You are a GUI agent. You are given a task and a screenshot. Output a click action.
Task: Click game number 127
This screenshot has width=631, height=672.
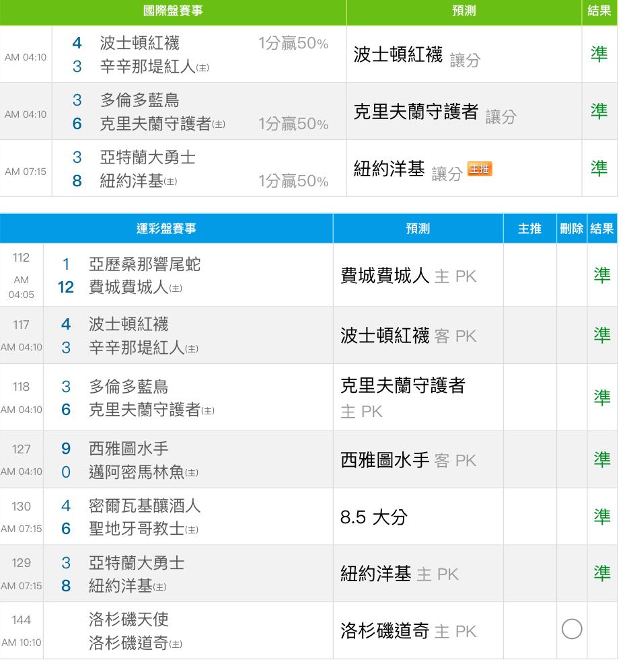coord(21,449)
